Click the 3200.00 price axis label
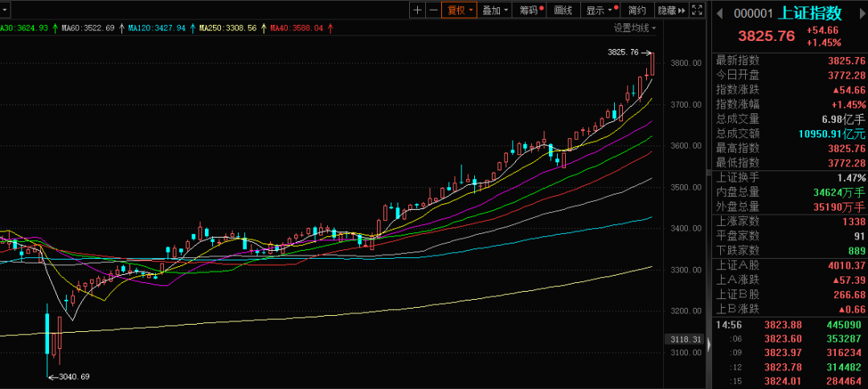 coord(684,311)
